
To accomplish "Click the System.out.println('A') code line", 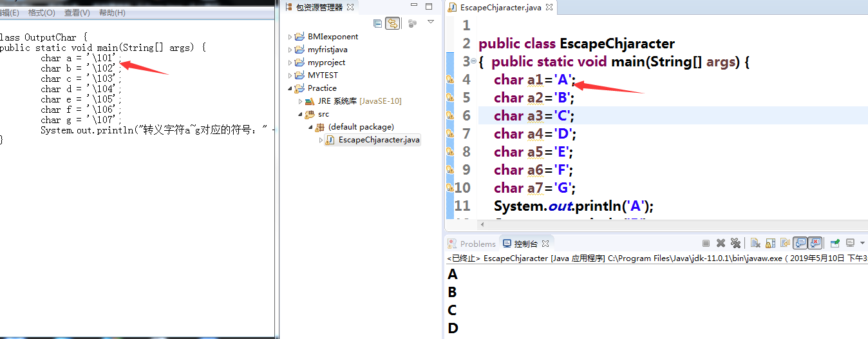I will [574, 206].
